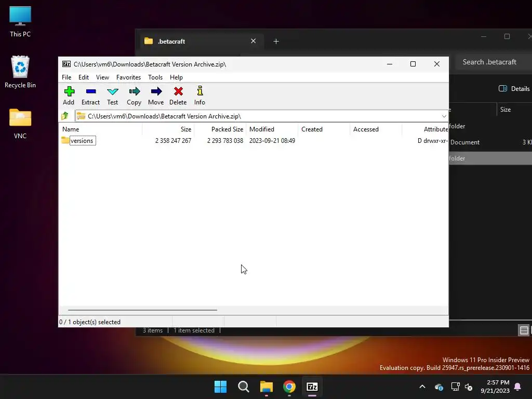Click packed size value 2 293 783 038

(225, 141)
